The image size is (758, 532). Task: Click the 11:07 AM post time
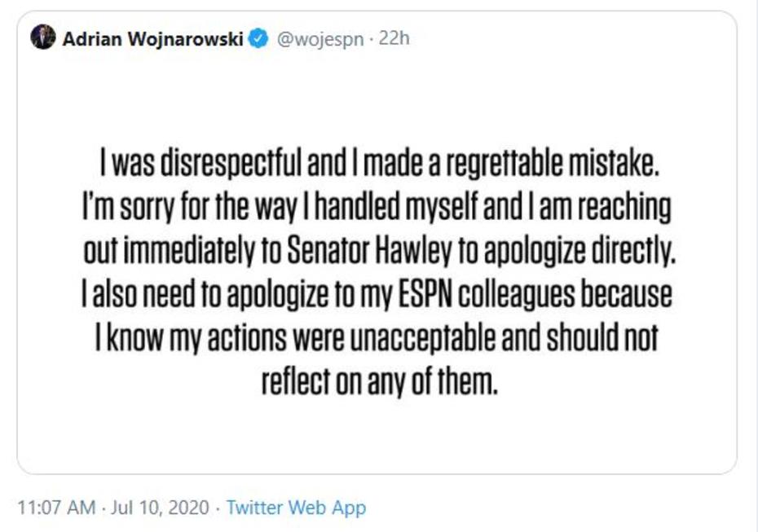pyautogui.click(x=55, y=508)
